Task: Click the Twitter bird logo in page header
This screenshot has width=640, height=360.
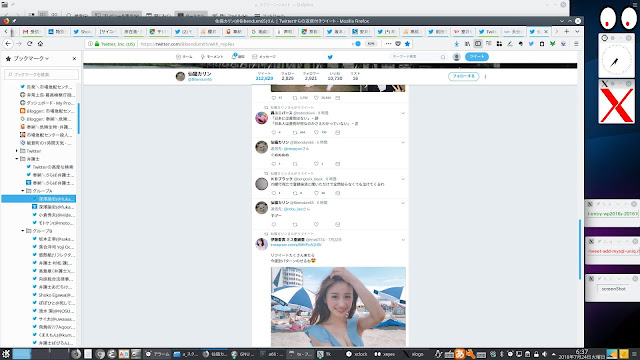Action: coord(330,57)
